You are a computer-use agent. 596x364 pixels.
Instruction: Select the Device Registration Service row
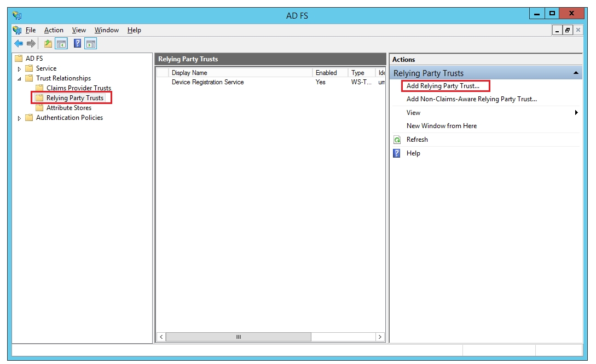(x=207, y=82)
